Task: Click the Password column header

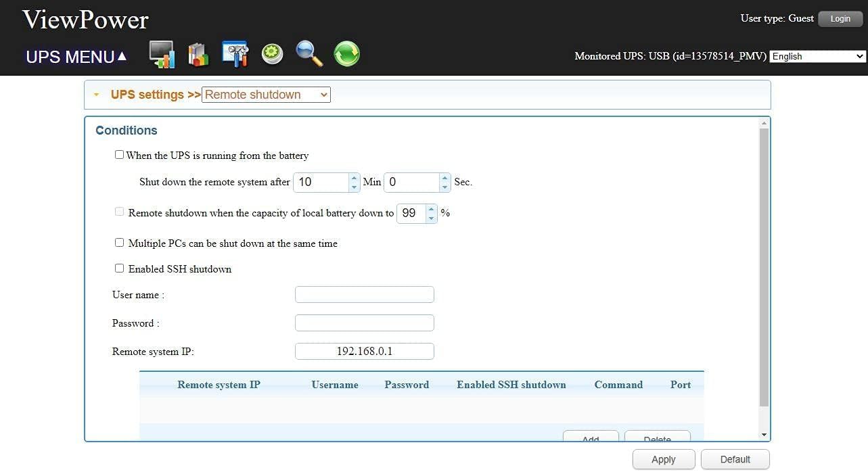Action: point(407,385)
